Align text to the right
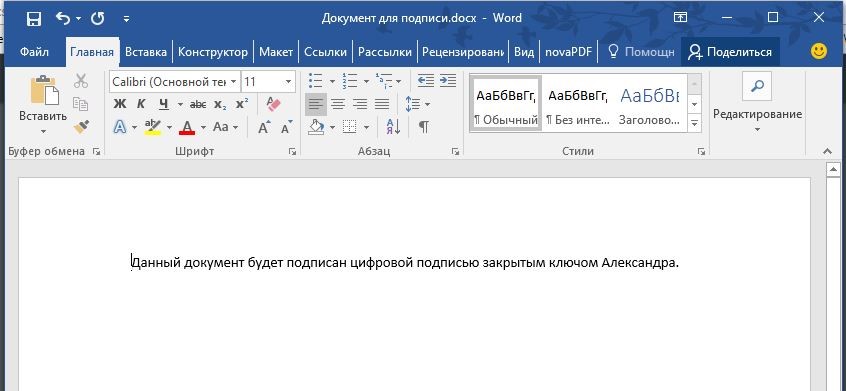846x391 pixels. click(360, 104)
